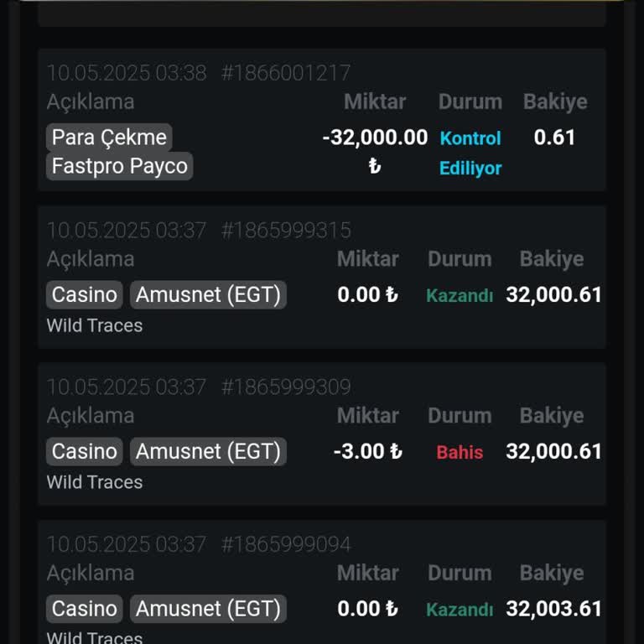Click the Casino tag in transaction #1865999315
The image size is (644, 644).
click(85, 294)
